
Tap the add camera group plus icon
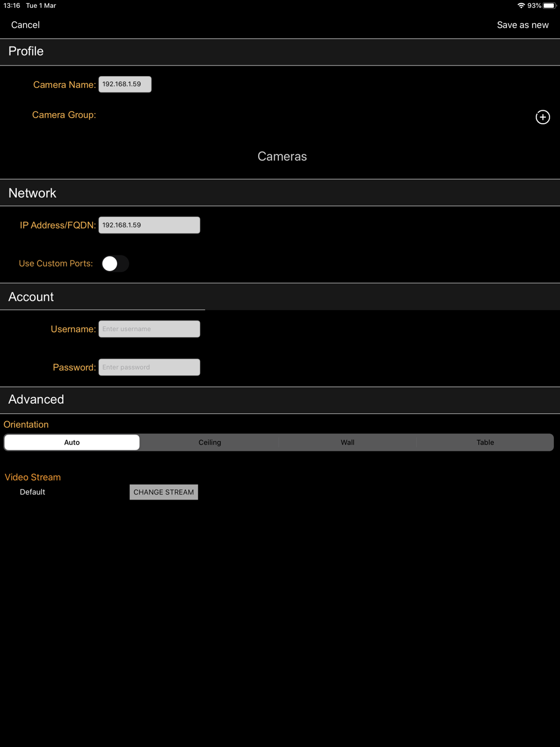(x=543, y=117)
